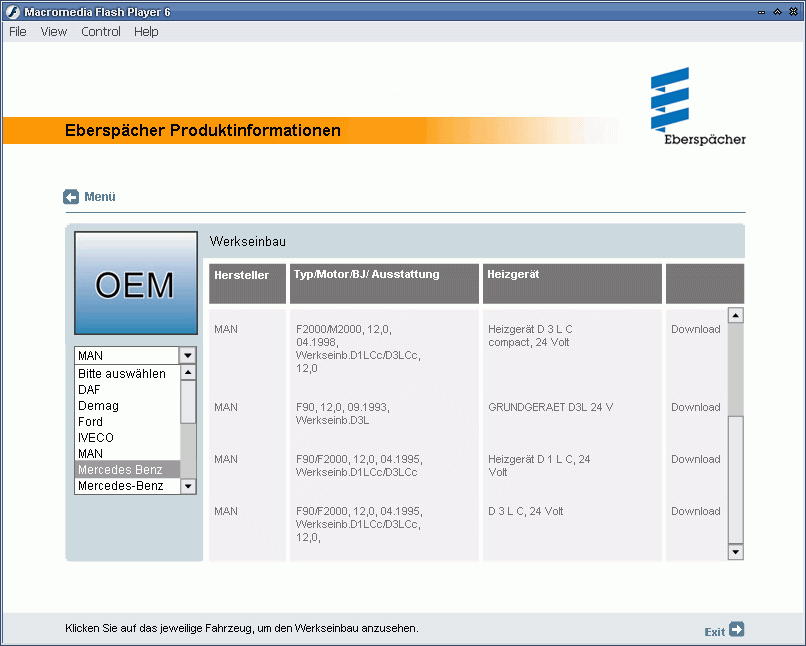The height and width of the screenshot is (646, 806).
Task: Open the Help menu
Action: pyautogui.click(x=146, y=32)
